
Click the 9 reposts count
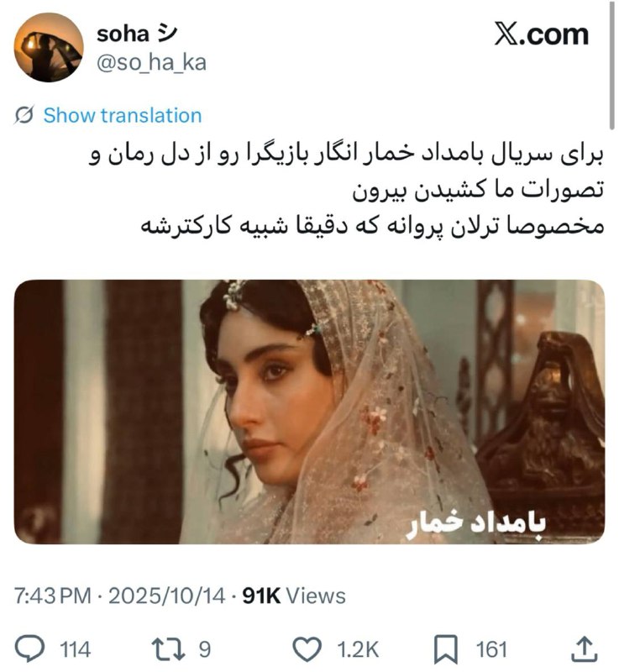tap(205, 649)
